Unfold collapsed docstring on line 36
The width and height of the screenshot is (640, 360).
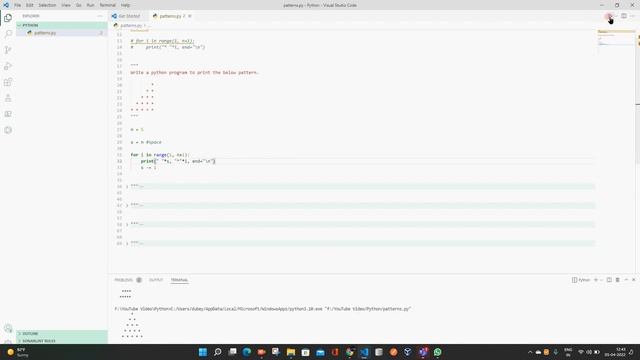[127, 187]
